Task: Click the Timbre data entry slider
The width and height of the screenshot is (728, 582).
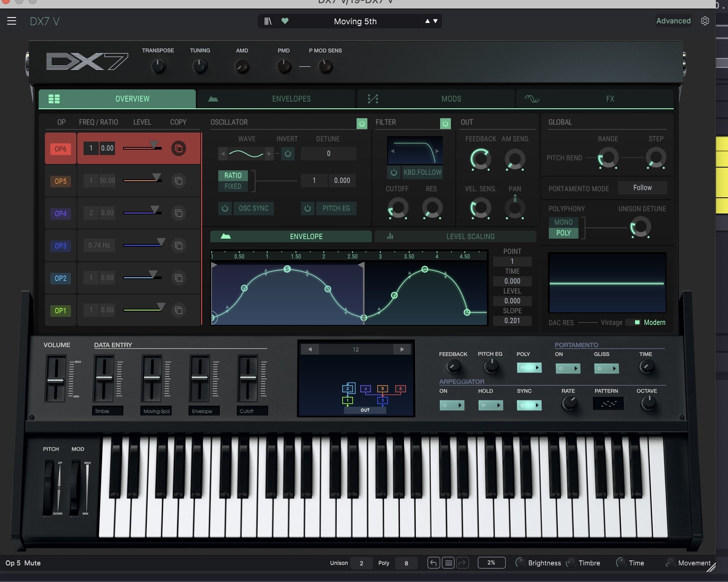Action: tap(103, 378)
